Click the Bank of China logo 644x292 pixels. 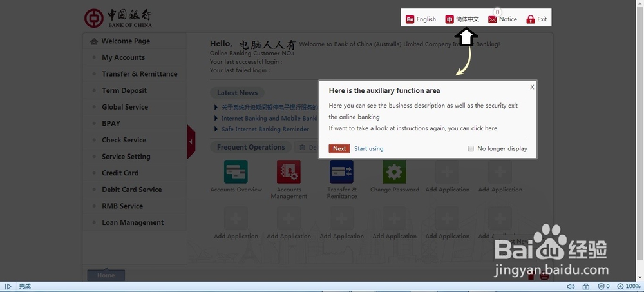click(x=118, y=19)
